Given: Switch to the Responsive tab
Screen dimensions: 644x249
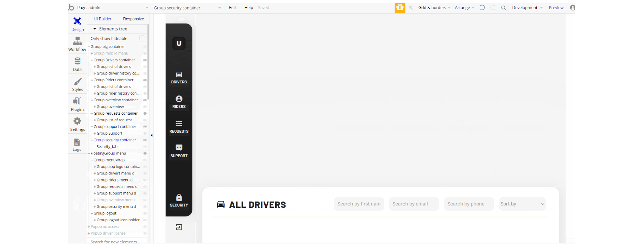Looking at the screenshot, I should pyautogui.click(x=133, y=19).
